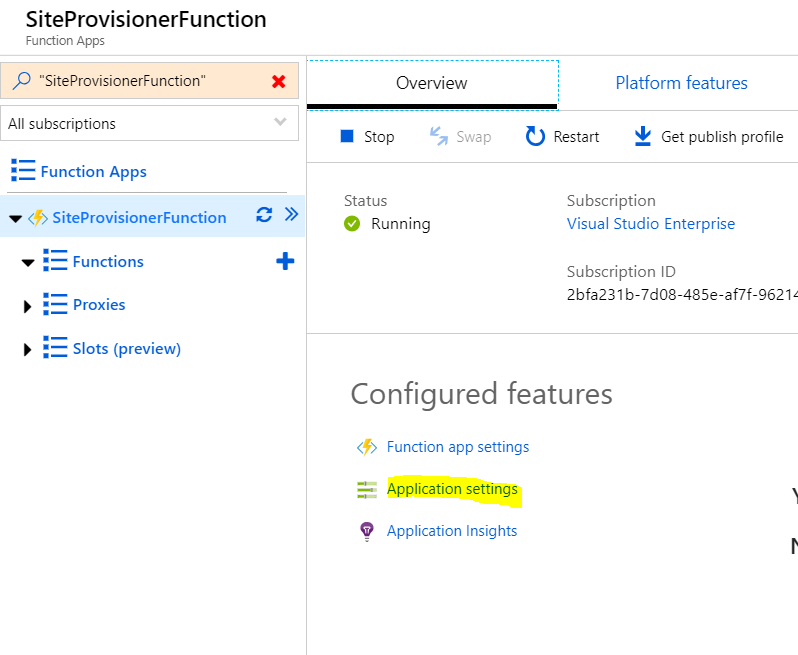The height and width of the screenshot is (655, 798).
Task: Click the function app search field
Action: 140,82
